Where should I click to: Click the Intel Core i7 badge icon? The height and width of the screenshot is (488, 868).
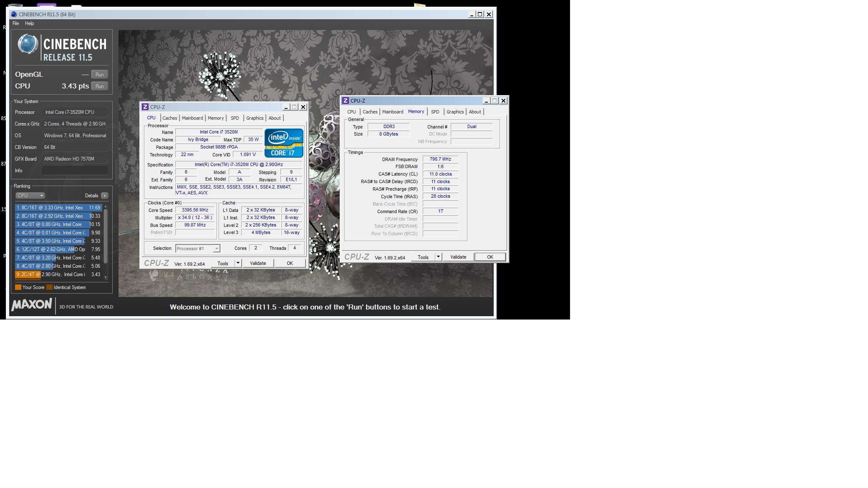point(284,143)
